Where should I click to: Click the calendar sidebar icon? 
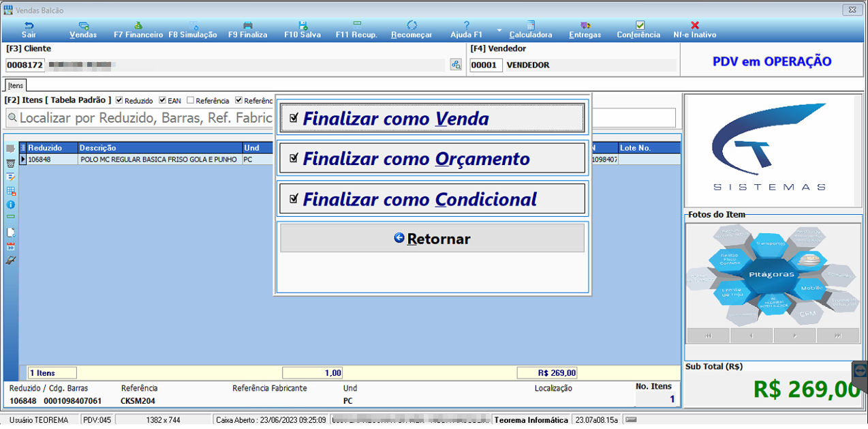coord(10,246)
